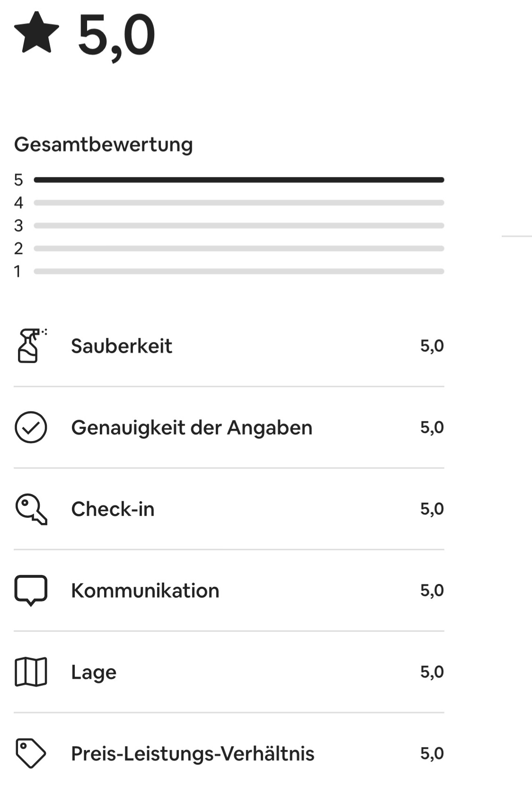Open the Sauberkeit rating row
This screenshot has height=787, width=532.
coord(229,346)
